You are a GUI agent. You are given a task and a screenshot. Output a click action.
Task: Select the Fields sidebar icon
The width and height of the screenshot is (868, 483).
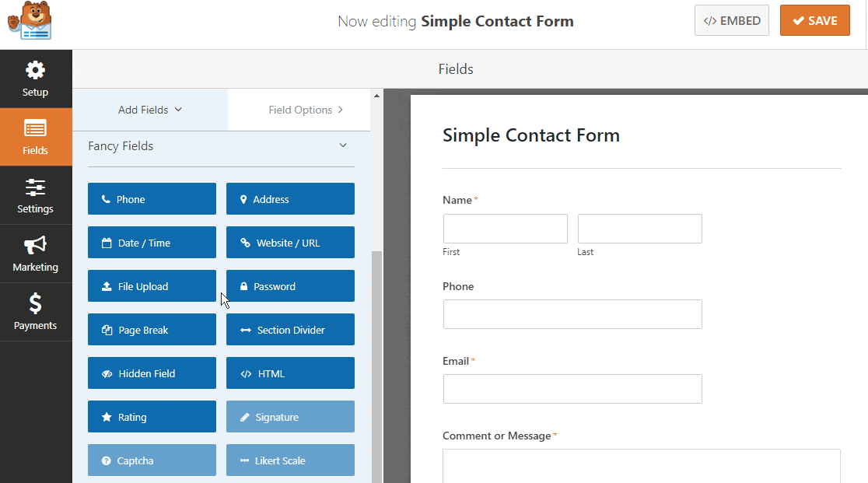click(x=36, y=138)
